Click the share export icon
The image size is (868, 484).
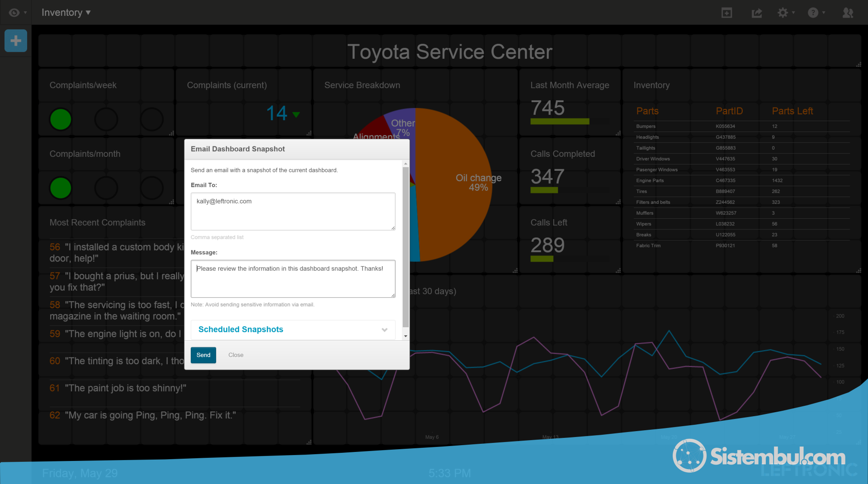[x=757, y=13]
